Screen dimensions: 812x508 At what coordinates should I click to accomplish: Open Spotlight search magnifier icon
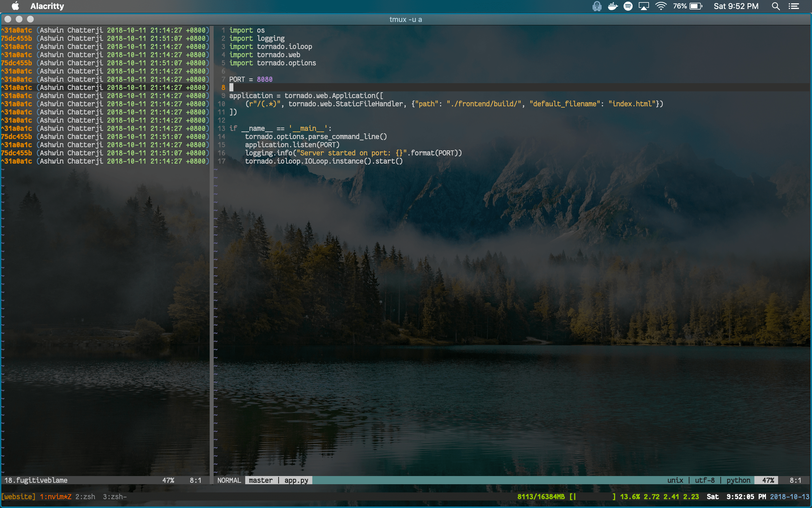[775, 6]
